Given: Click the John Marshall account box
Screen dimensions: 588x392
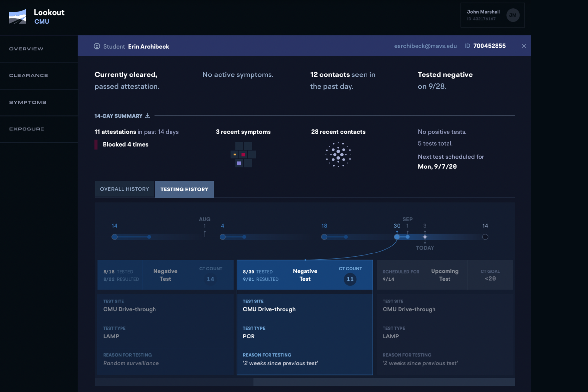Looking at the screenshot, I should pos(492,15).
